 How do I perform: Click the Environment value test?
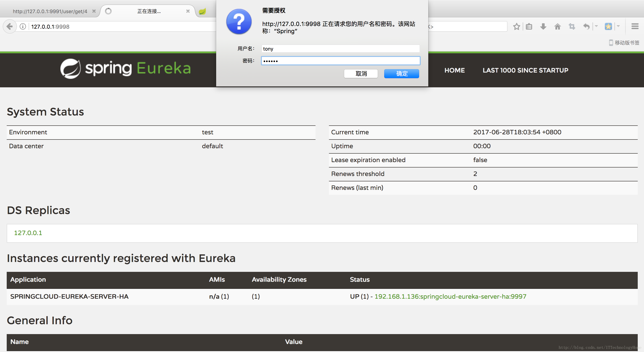click(x=207, y=132)
